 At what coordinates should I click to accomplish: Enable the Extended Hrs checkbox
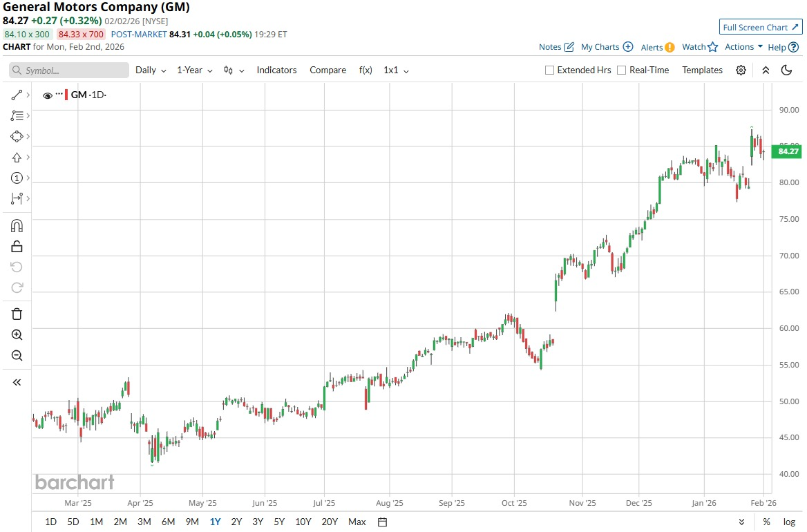pyautogui.click(x=550, y=70)
